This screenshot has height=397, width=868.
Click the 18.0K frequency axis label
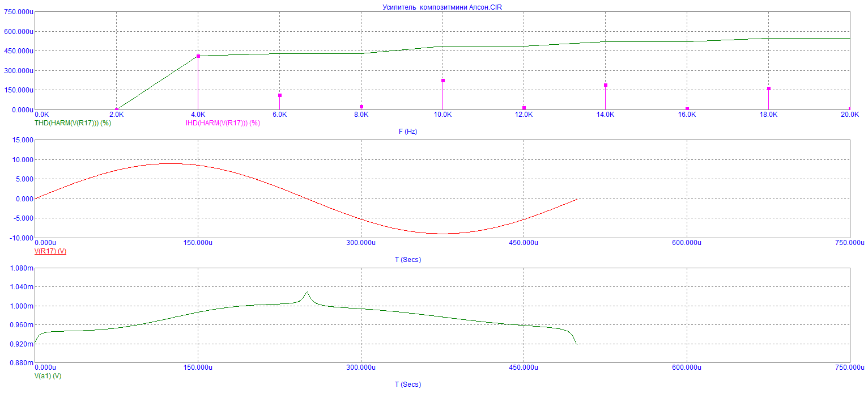769,114
